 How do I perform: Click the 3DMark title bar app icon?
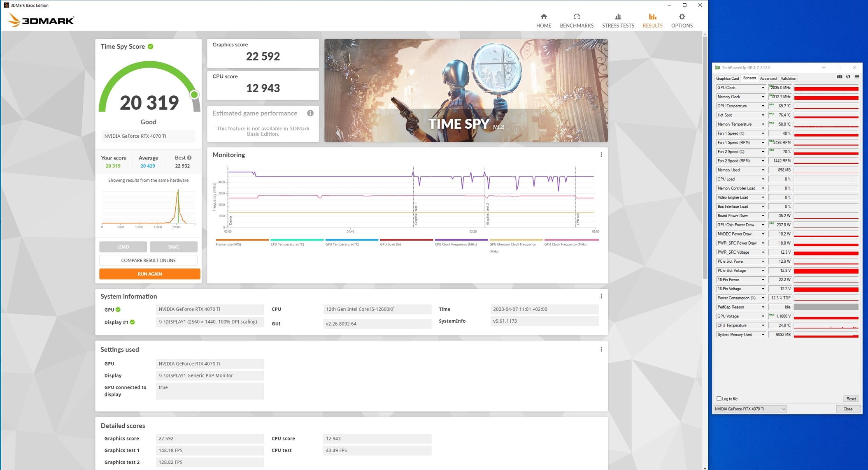click(6, 5)
